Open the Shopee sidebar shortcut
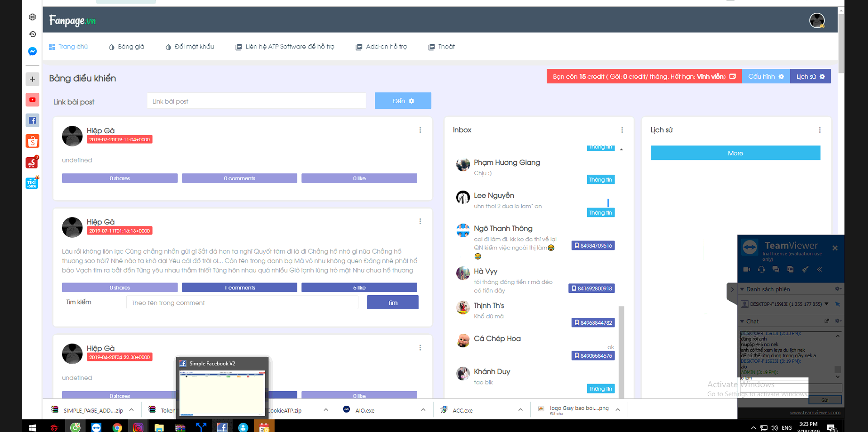868x432 pixels. 33,141
